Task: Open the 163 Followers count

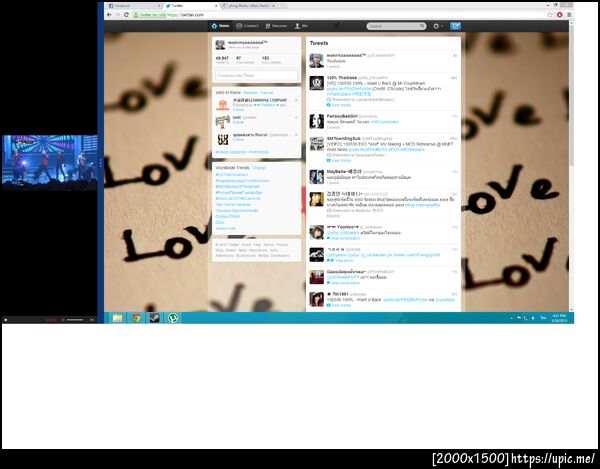Action: click(x=271, y=60)
